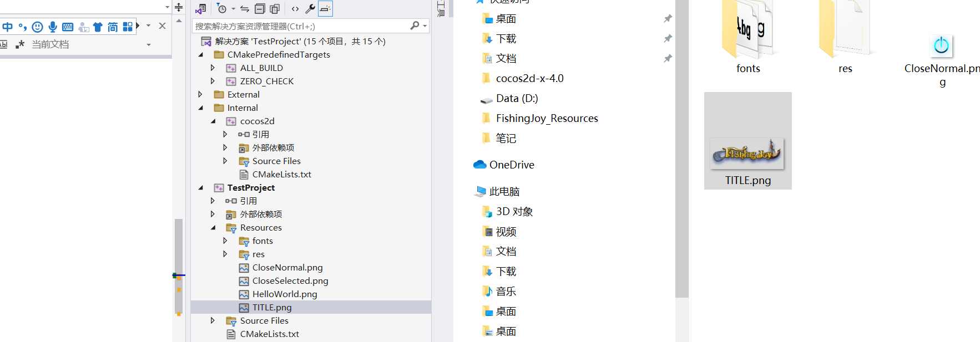
Task: Select CloseNormal.png file in Explorer file view
Action: (x=942, y=60)
